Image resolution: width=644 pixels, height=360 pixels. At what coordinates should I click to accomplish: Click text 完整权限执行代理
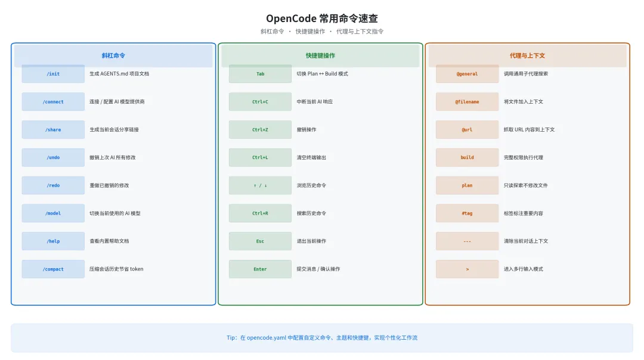pos(524,157)
